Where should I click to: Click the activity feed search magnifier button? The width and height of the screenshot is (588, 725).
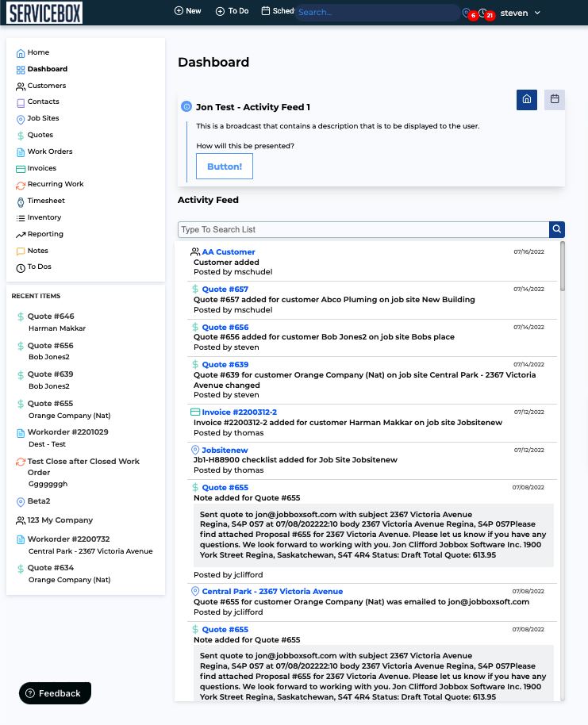tap(557, 229)
